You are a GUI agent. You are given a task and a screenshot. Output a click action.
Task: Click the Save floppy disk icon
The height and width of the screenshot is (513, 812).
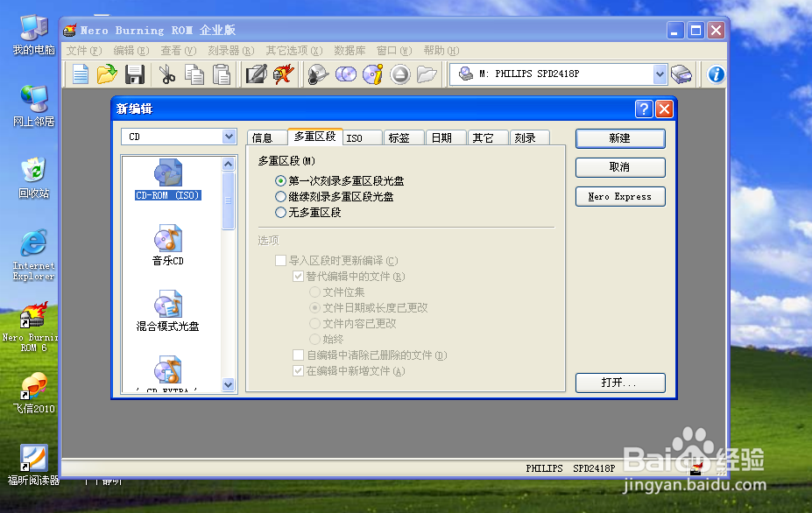coord(135,74)
